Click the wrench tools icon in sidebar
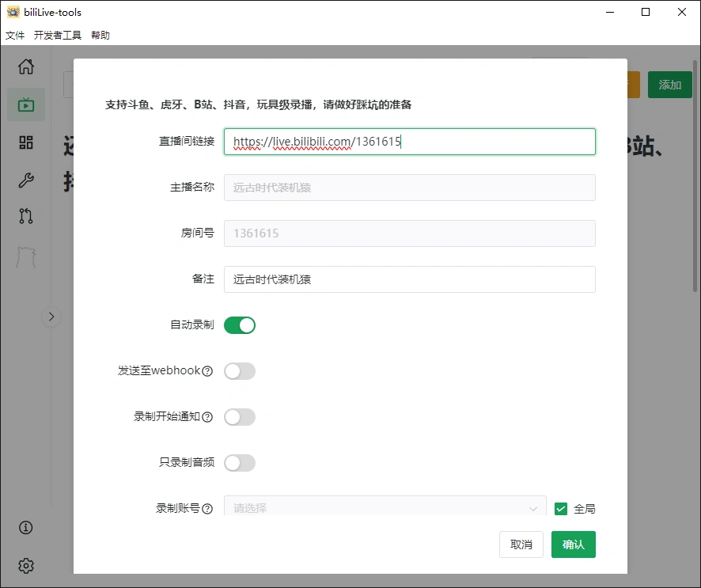Viewport: 701px width, 588px height. (x=25, y=179)
